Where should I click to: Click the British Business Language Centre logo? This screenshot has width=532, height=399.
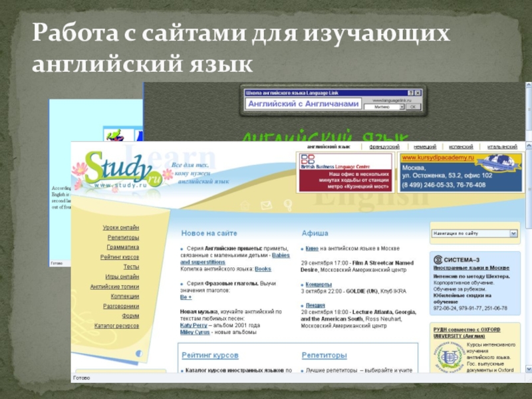coord(308,162)
